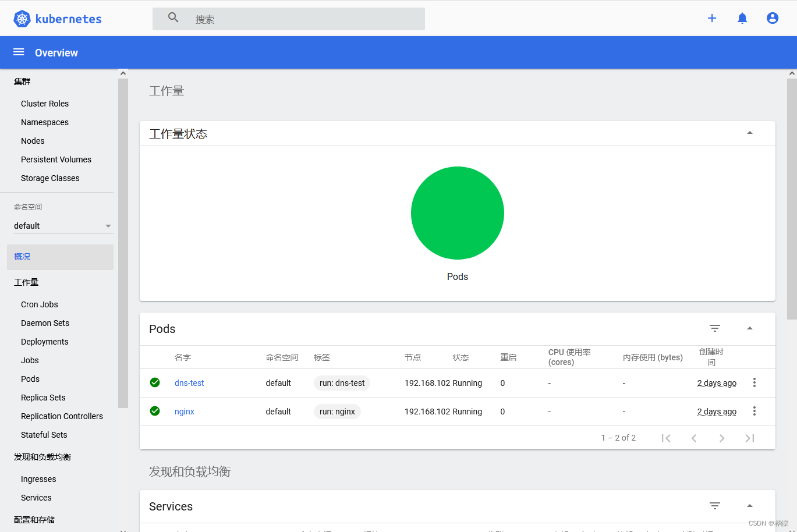Screen dimensions: 797x532
Task: Open Namespaces in sidebar
Action: [45, 122]
